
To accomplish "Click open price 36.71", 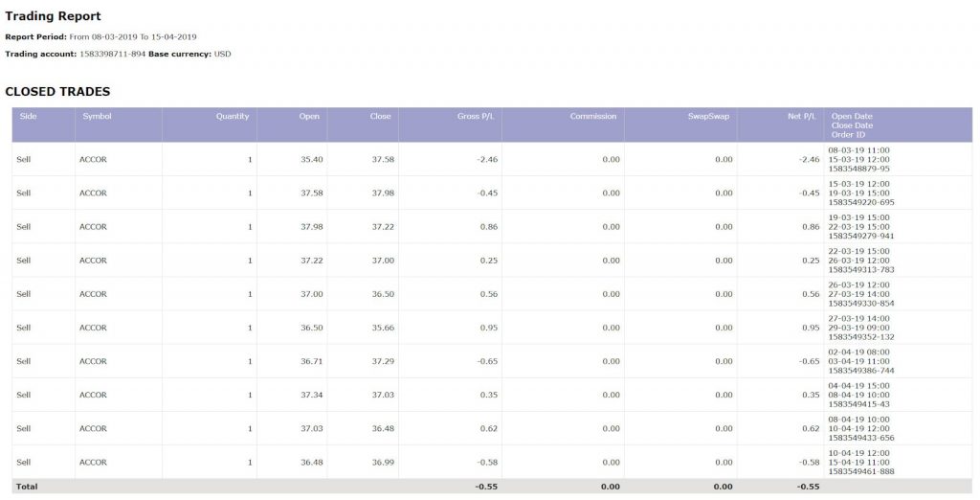I will pos(312,362).
